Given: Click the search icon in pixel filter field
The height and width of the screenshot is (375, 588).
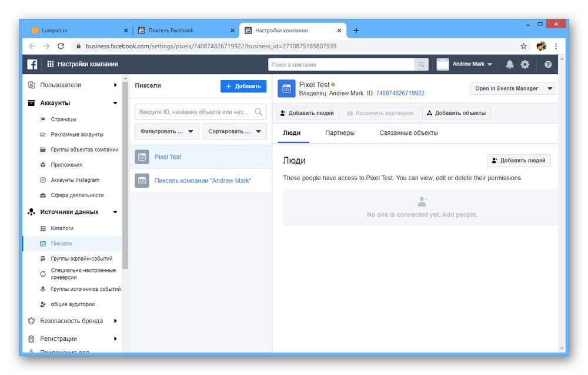Looking at the screenshot, I should pyautogui.click(x=258, y=112).
